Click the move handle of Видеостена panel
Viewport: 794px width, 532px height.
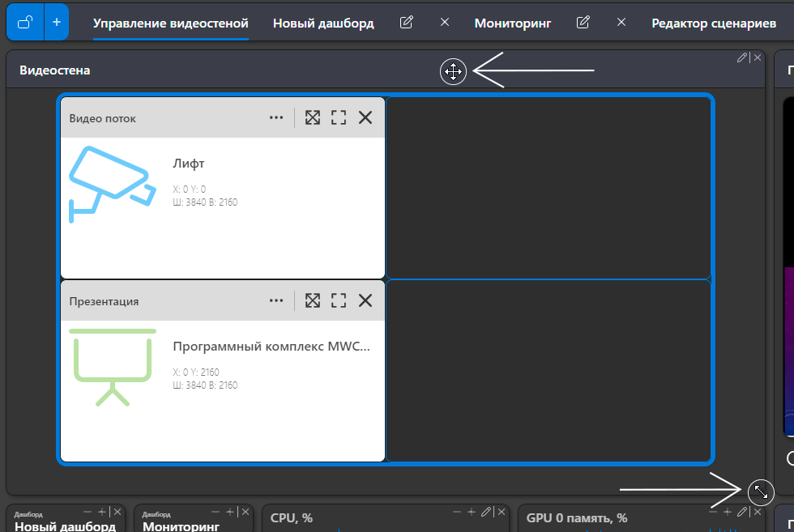point(453,71)
